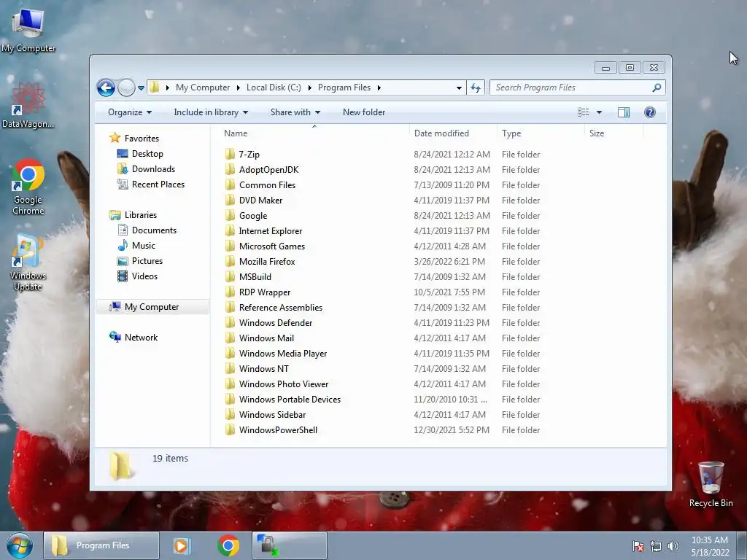Open Chrome from the taskbar
This screenshot has width=747, height=560.
pyautogui.click(x=228, y=545)
